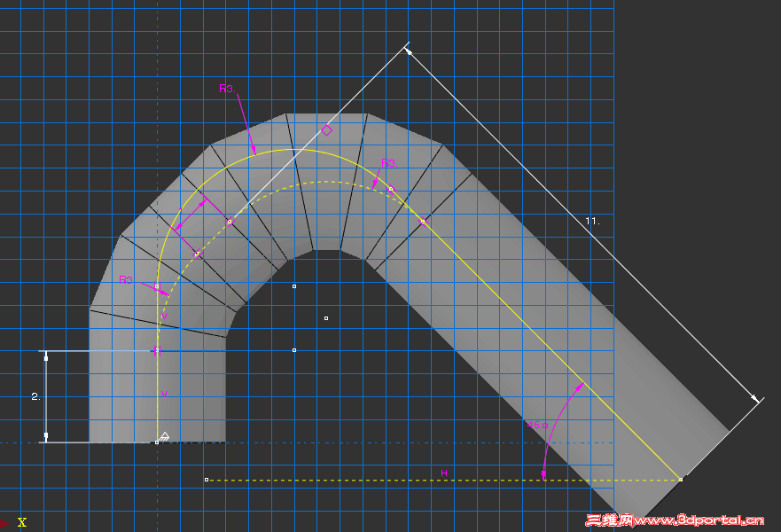Select the dashed yellow horizontal construction line
The height and width of the screenshot is (532, 781).
coord(443,481)
